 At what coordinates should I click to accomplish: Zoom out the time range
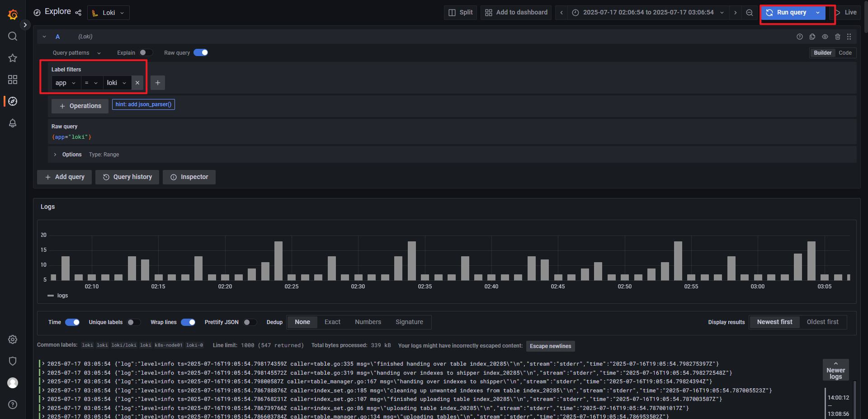pos(750,13)
